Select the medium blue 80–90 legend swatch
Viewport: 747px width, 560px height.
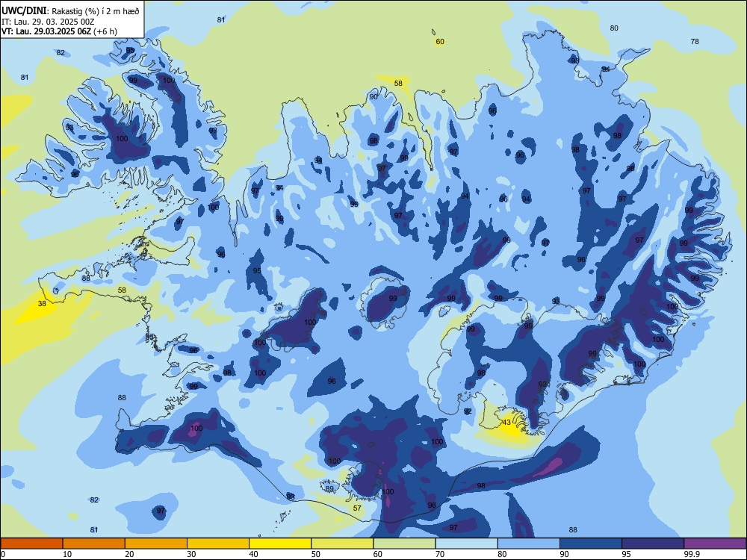tap(529, 544)
